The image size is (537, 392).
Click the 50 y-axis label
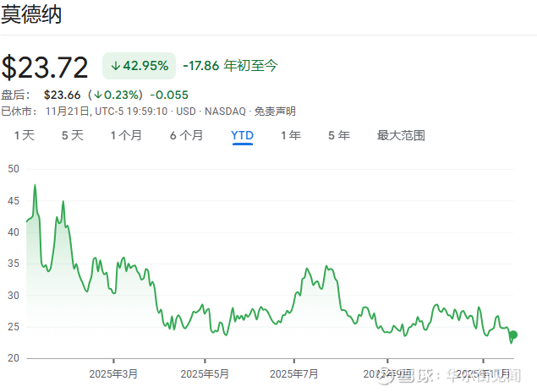pyautogui.click(x=14, y=169)
